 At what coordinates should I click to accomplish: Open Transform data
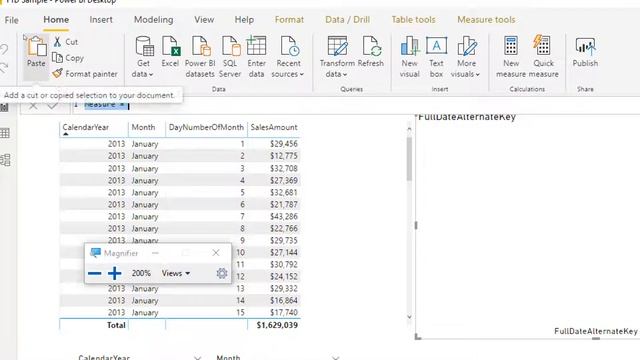[x=337, y=57]
